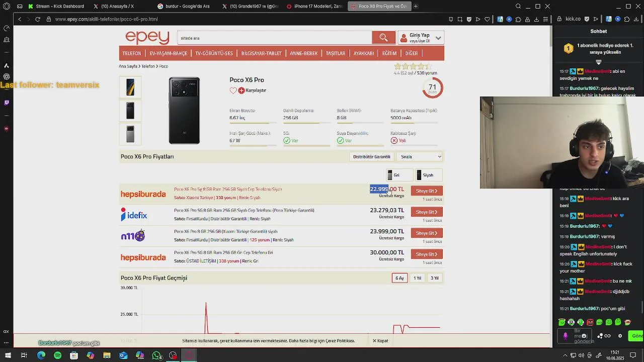Click the browser tab search magnifier icon
Image resolution: width=644 pixels, height=362 pixels.
[518, 6]
